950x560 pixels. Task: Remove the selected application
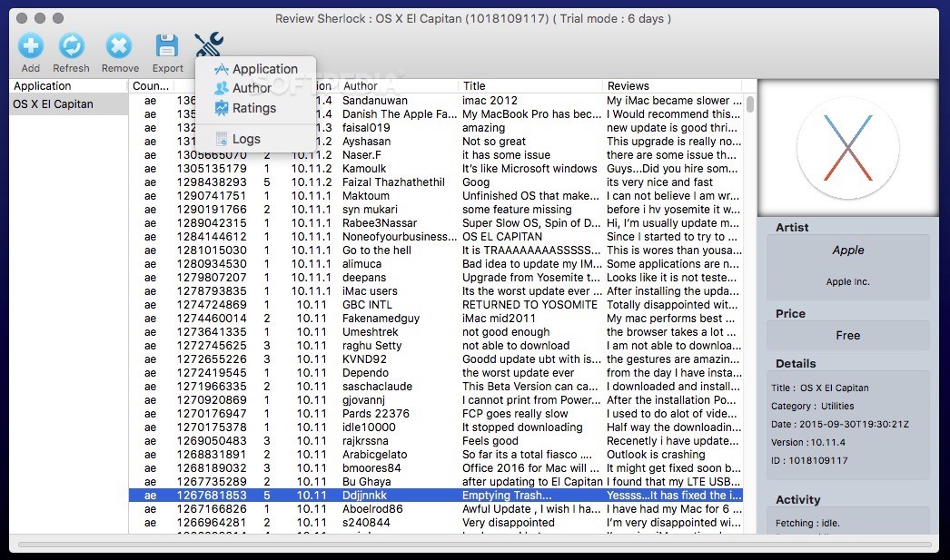[x=119, y=46]
